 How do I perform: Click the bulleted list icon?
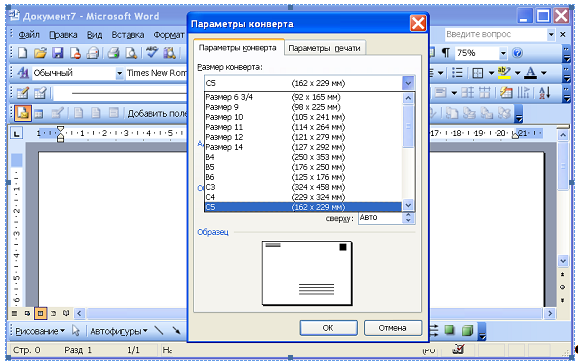click(x=457, y=73)
